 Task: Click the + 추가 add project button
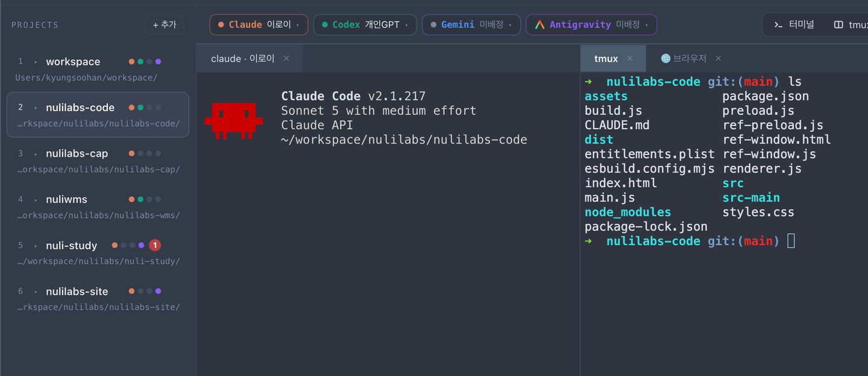165,25
